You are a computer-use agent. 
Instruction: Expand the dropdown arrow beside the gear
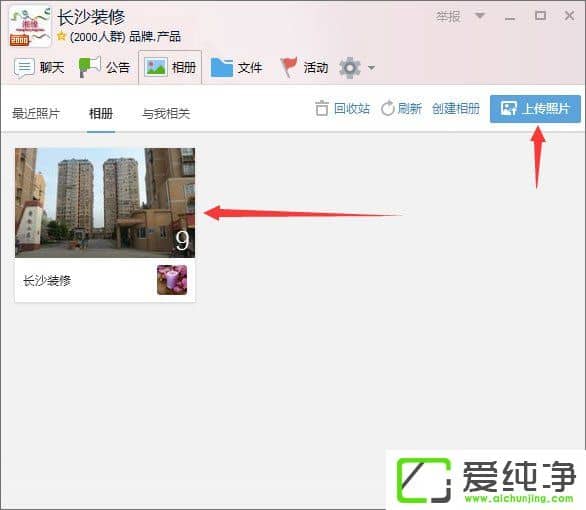[371, 68]
